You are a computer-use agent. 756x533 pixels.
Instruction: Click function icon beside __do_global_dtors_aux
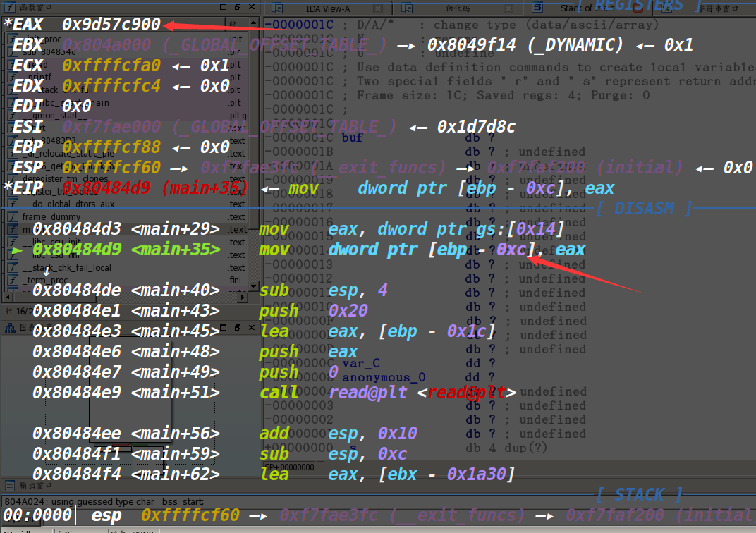coord(13,204)
